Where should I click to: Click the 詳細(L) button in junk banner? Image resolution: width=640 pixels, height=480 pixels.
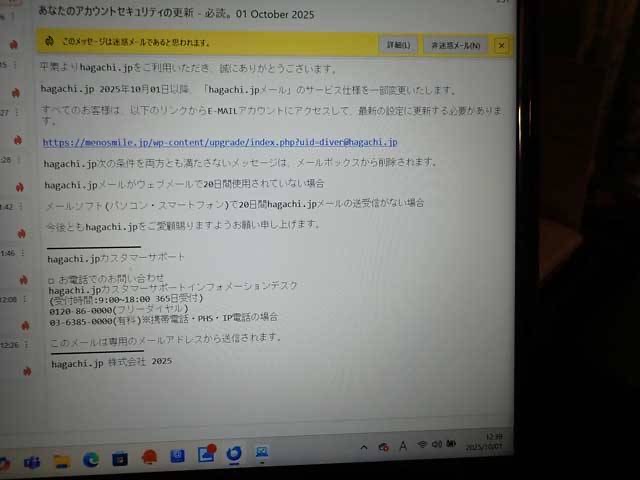tap(399, 45)
